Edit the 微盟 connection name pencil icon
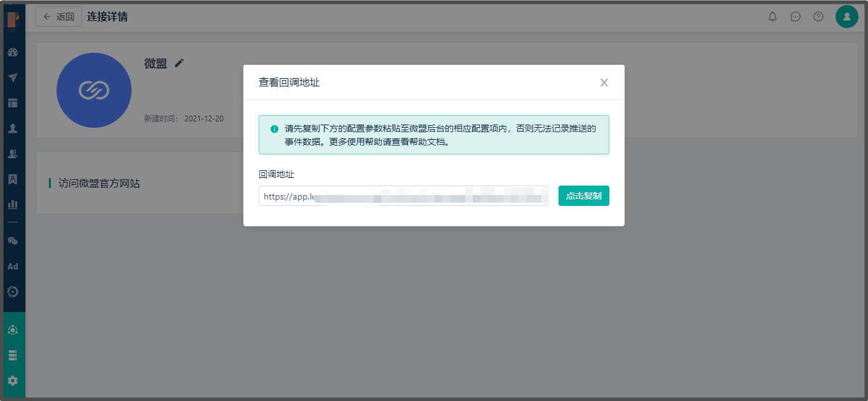 coord(179,63)
